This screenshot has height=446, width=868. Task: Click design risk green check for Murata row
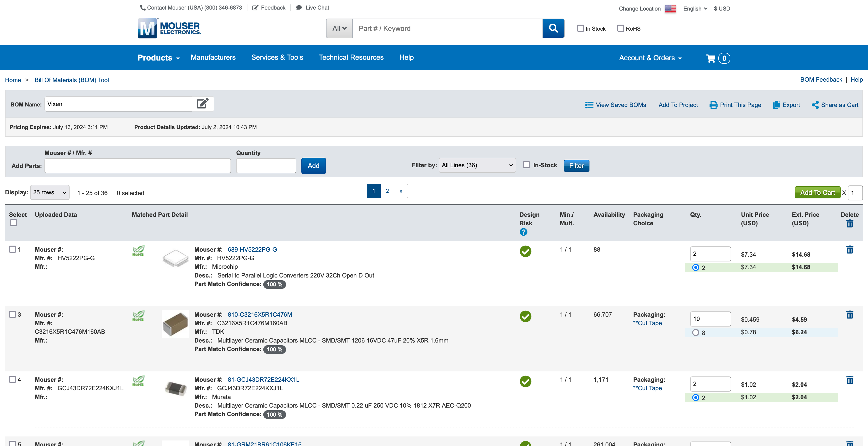[525, 381]
